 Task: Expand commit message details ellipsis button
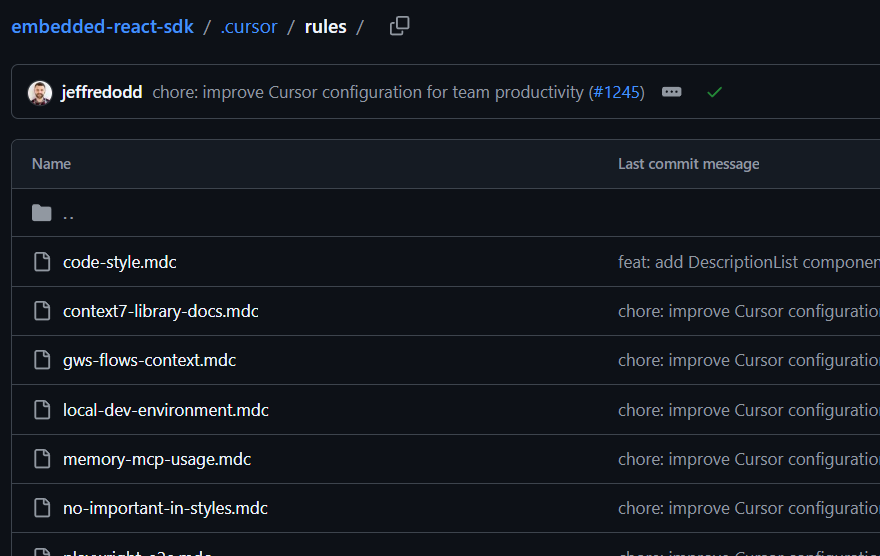pyautogui.click(x=672, y=92)
